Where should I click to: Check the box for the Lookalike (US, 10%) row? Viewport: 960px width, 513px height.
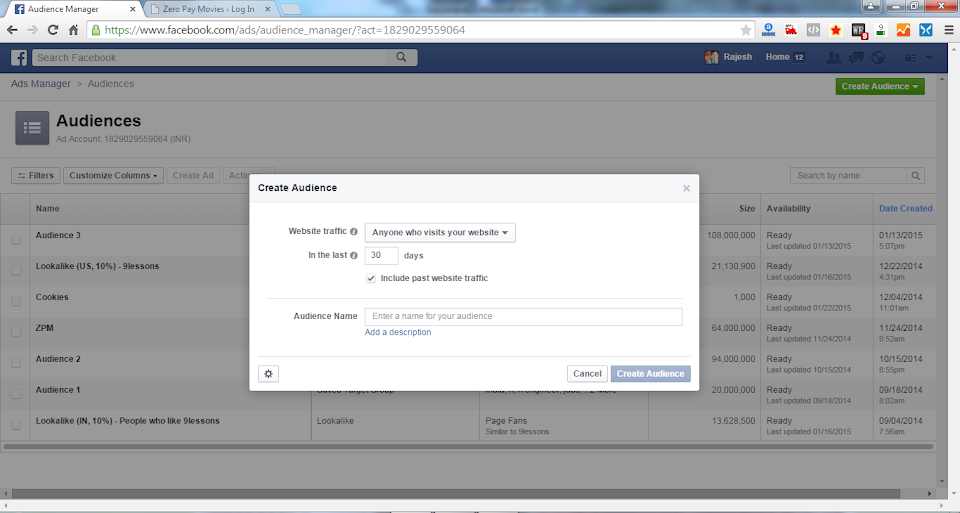pos(16,271)
